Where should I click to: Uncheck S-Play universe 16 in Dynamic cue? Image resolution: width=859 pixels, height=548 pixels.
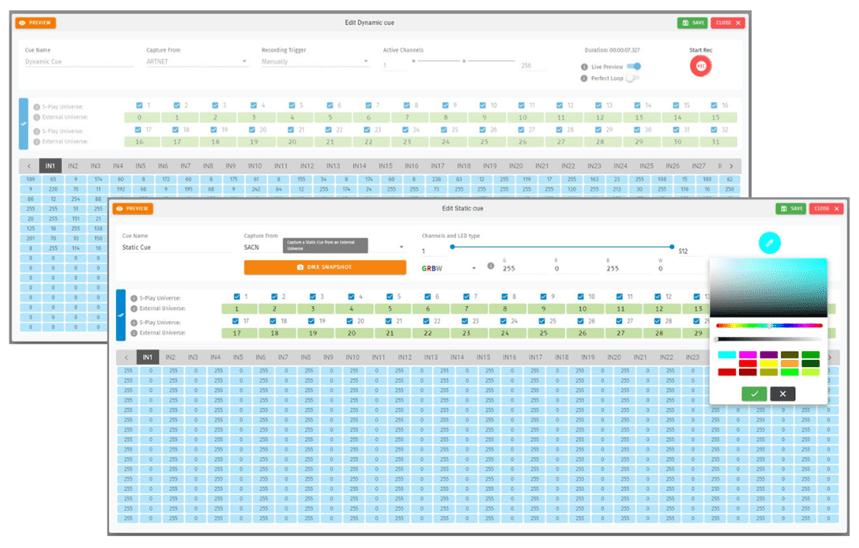pyautogui.click(x=714, y=105)
